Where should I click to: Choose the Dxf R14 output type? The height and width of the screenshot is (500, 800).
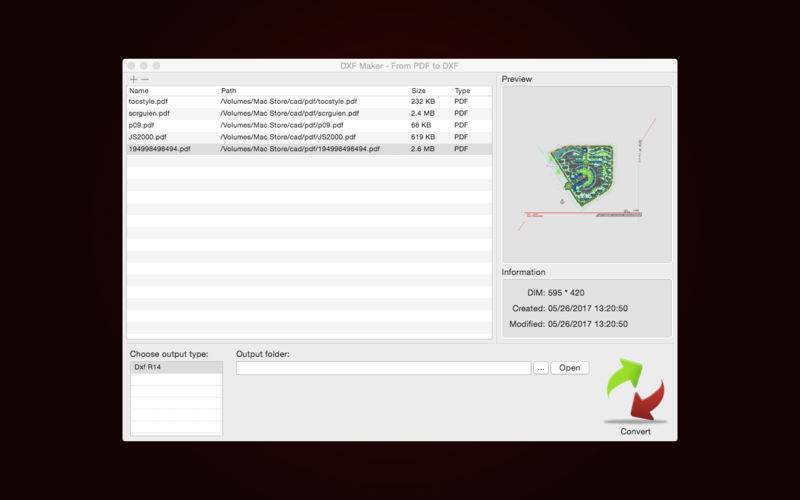(x=177, y=367)
